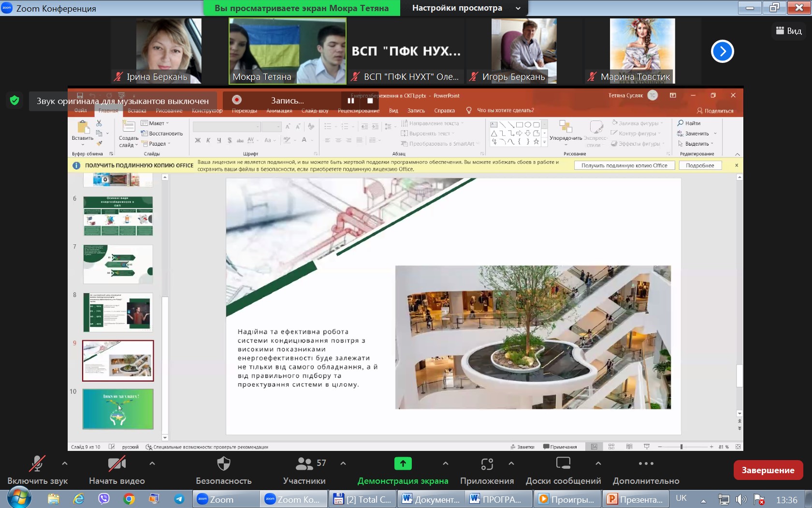
Task: Expand audio options arrow
Action: pyautogui.click(x=65, y=463)
